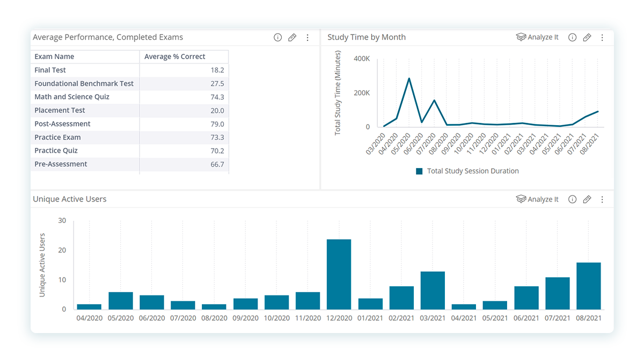Click the 09/2020 bar in Unique Active Users
Image resolution: width=644 pixels, height=361 pixels.
pos(245,304)
